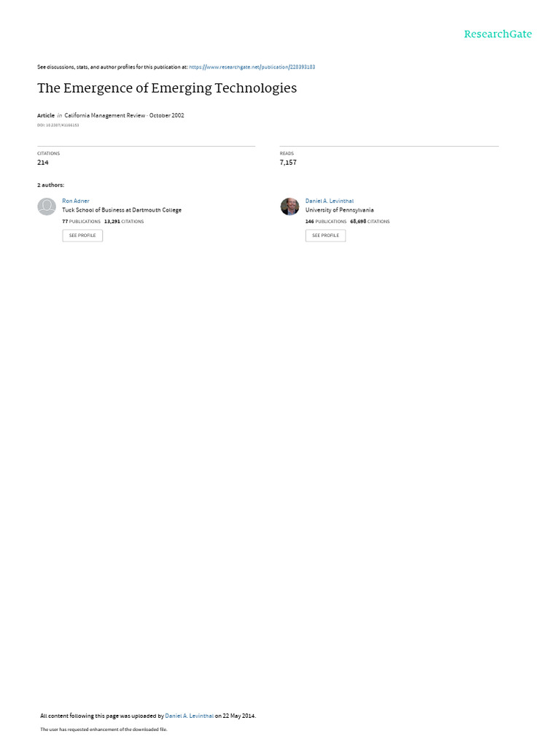Open Daniel A. Levinthal's author name link

click(330, 201)
